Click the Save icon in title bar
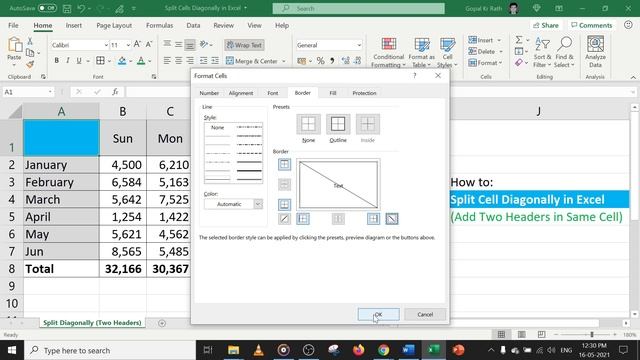Screen dimensions: 640x360 click(67, 8)
